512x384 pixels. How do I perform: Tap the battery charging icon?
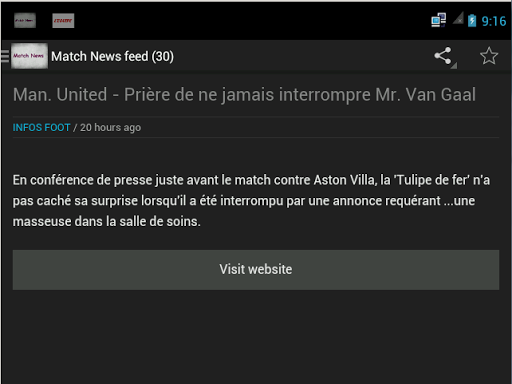[472, 21]
